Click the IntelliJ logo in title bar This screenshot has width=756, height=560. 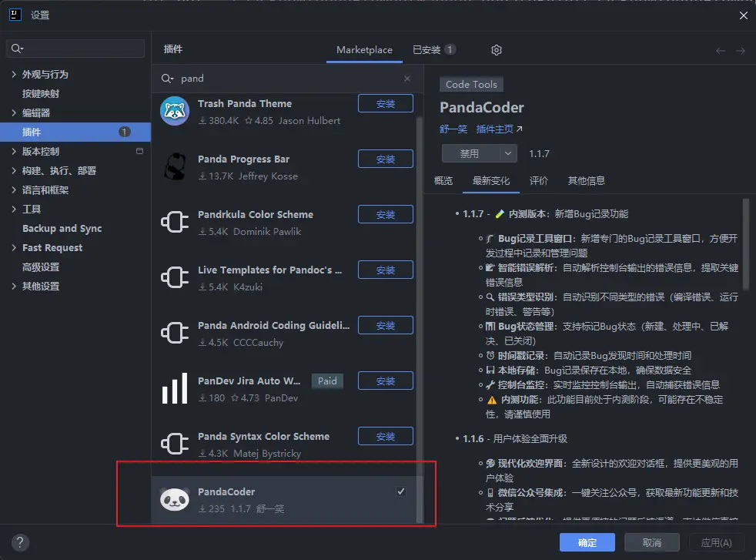coord(15,15)
